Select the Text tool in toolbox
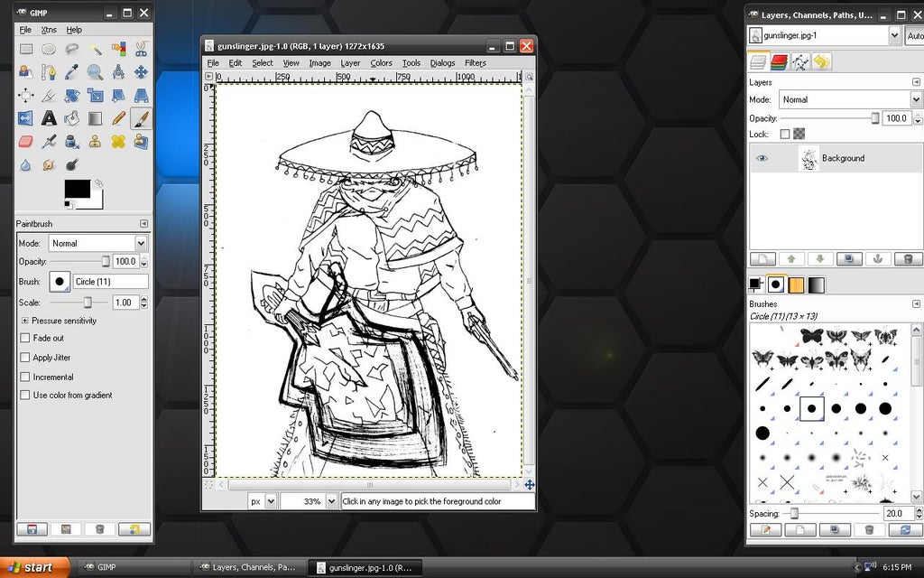The width and height of the screenshot is (924, 578). click(x=49, y=118)
